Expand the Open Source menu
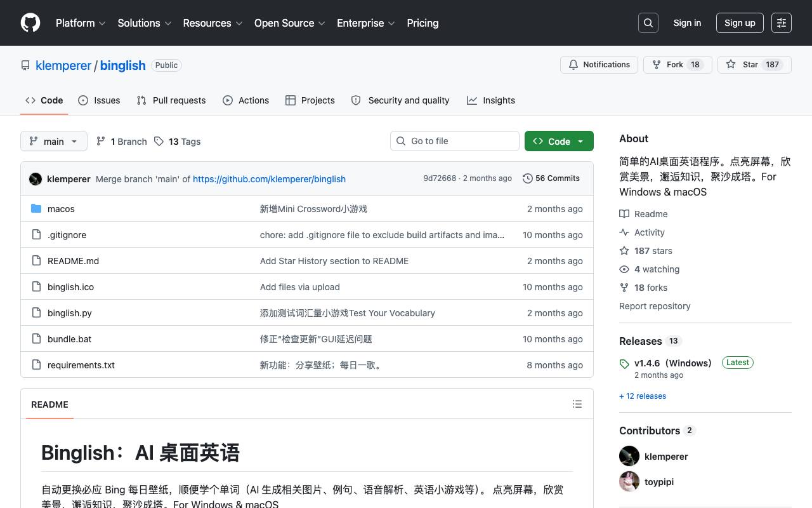 [x=290, y=23]
